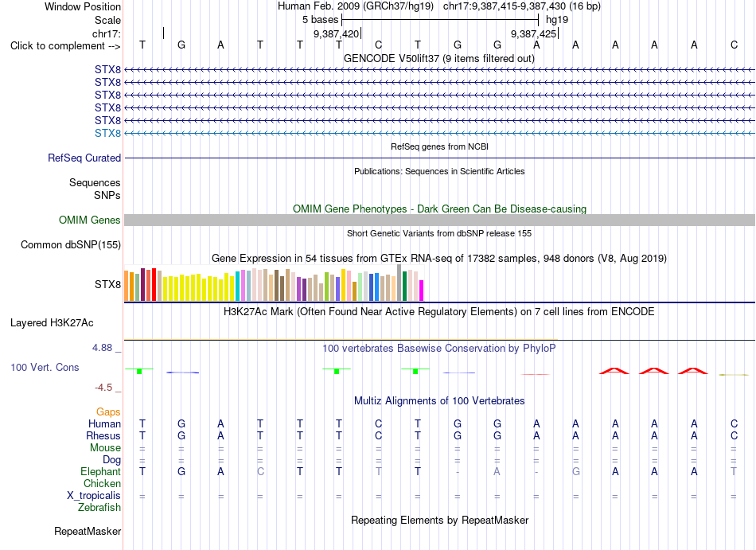Click the light-blue STX8 transcript label

(x=107, y=133)
